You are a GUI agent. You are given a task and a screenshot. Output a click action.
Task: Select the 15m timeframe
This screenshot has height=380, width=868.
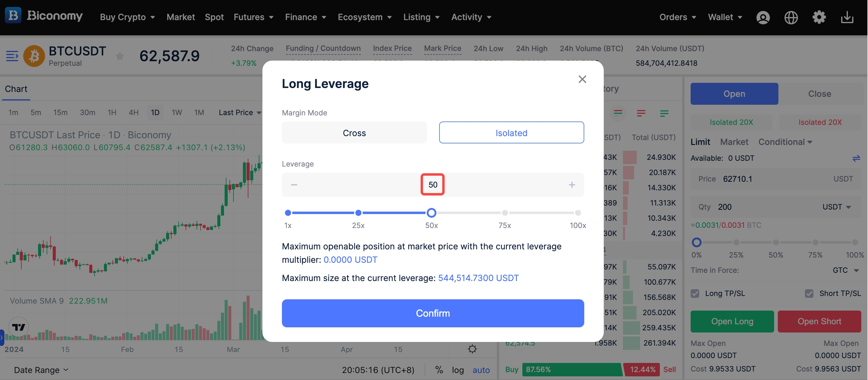click(60, 112)
